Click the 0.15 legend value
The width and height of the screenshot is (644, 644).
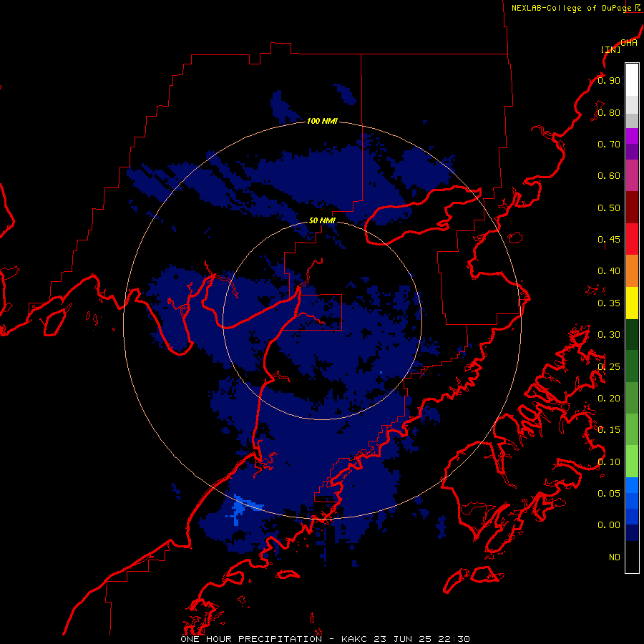click(609, 430)
